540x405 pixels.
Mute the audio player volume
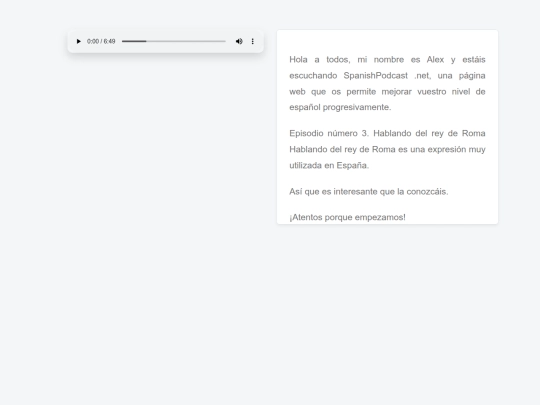point(239,41)
